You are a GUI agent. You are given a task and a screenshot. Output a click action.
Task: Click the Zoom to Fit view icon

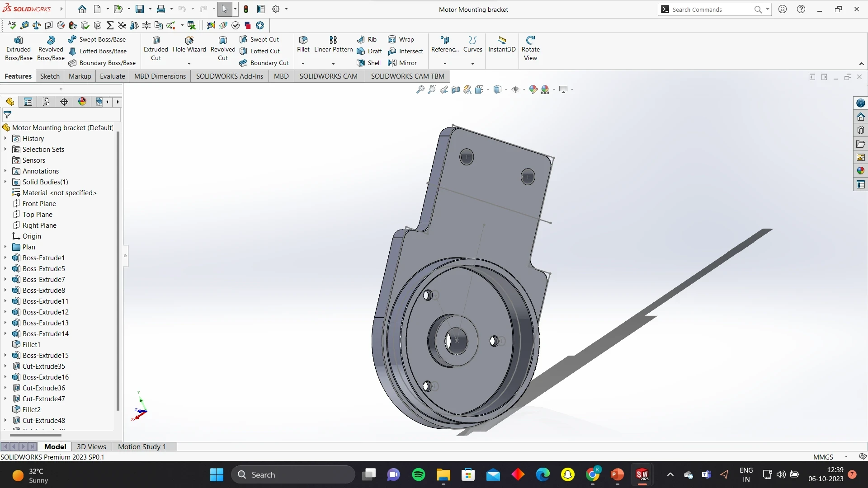[x=420, y=89]
